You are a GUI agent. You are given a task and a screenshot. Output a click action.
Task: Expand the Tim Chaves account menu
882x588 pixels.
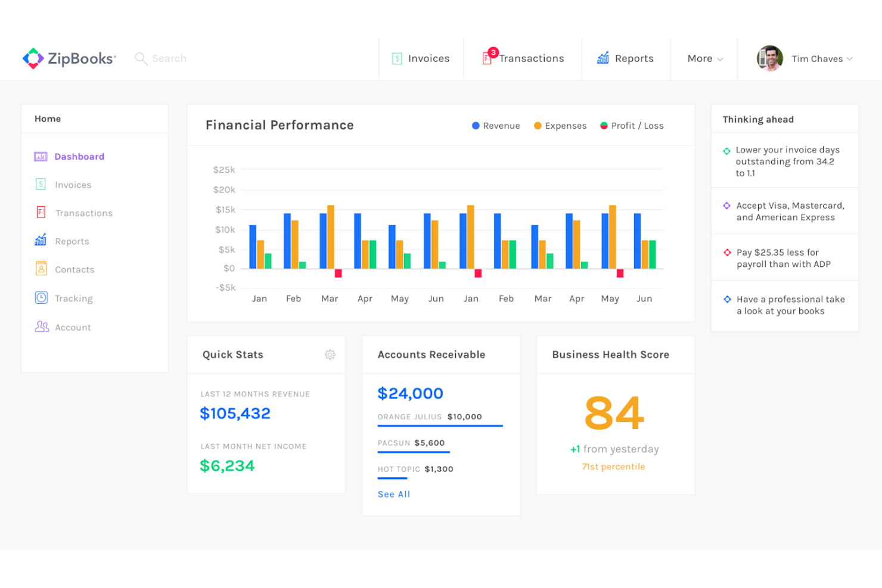816,58
